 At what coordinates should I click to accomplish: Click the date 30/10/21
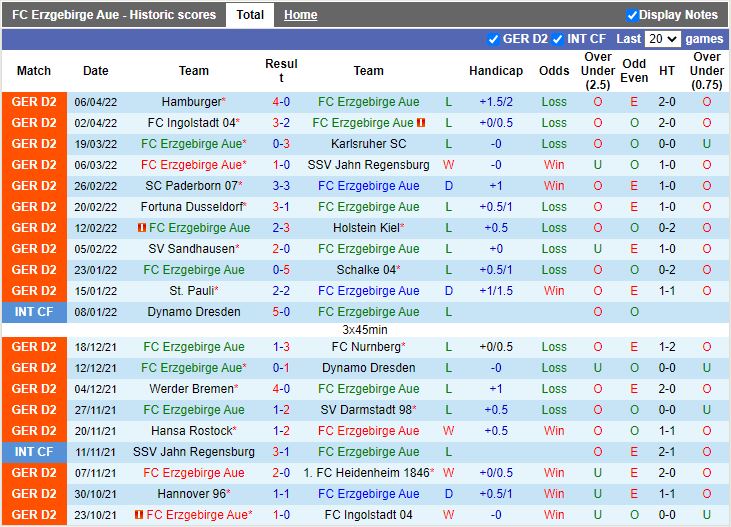(96, 494)
